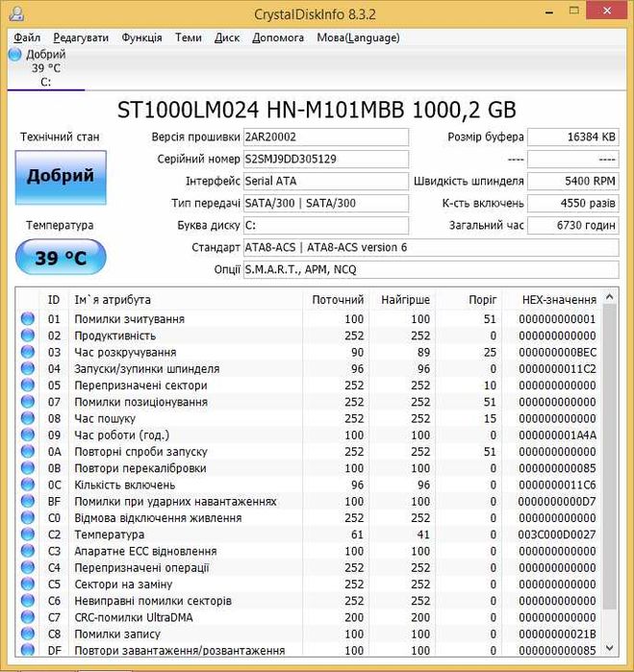Click the Ім`я атрибута column header
The height and width of the screenshot is (672, 634).
pos(186,300)
